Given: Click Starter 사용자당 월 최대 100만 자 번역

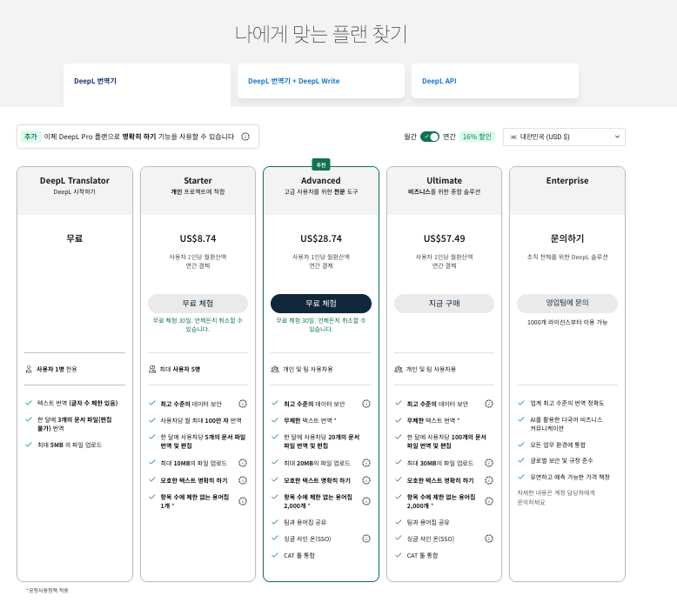Looking at the screenshot, I should pos(201,420).
